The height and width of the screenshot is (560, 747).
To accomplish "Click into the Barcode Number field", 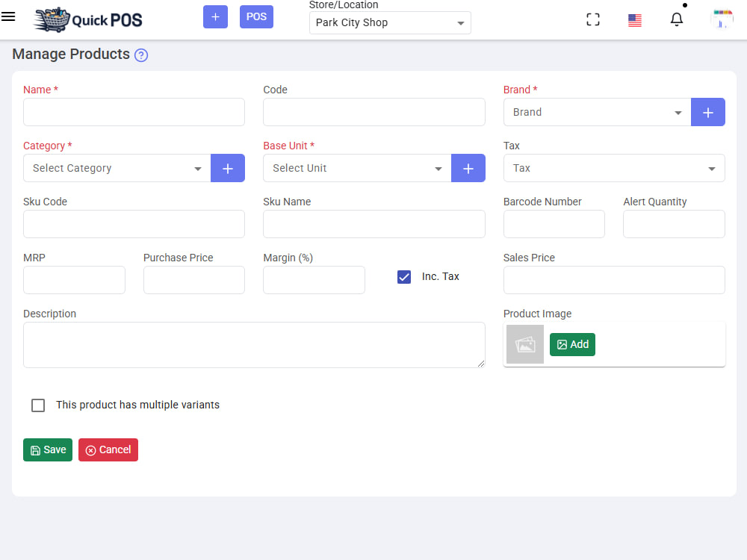I will [x=554, y=224].
